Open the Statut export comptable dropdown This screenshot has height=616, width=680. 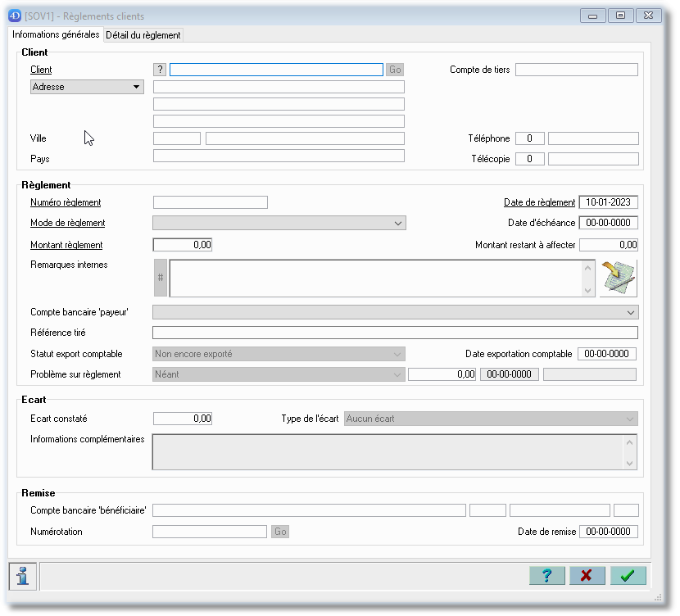279,354
